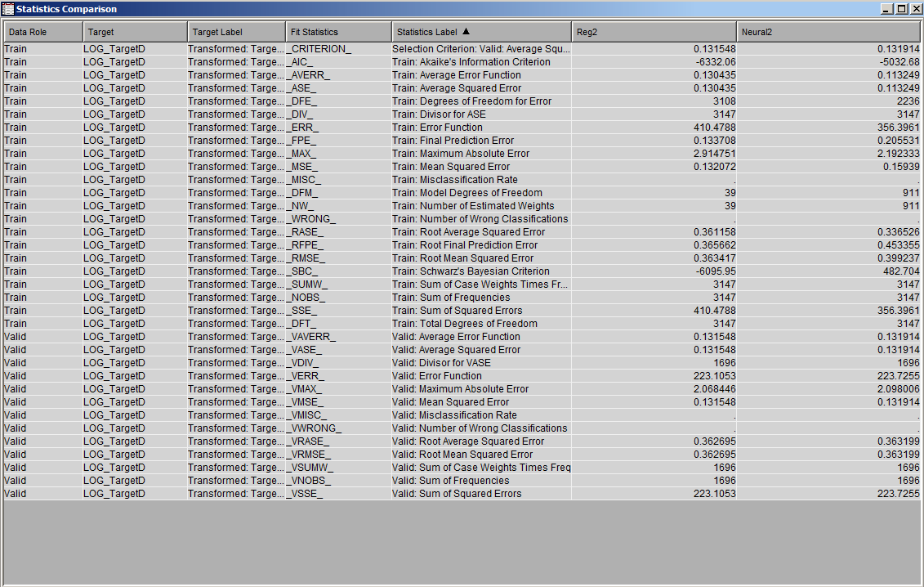Click the LOG_TargetD target in the first row
The height and width of the screenshot is (587, 924).
pos(114,48)
